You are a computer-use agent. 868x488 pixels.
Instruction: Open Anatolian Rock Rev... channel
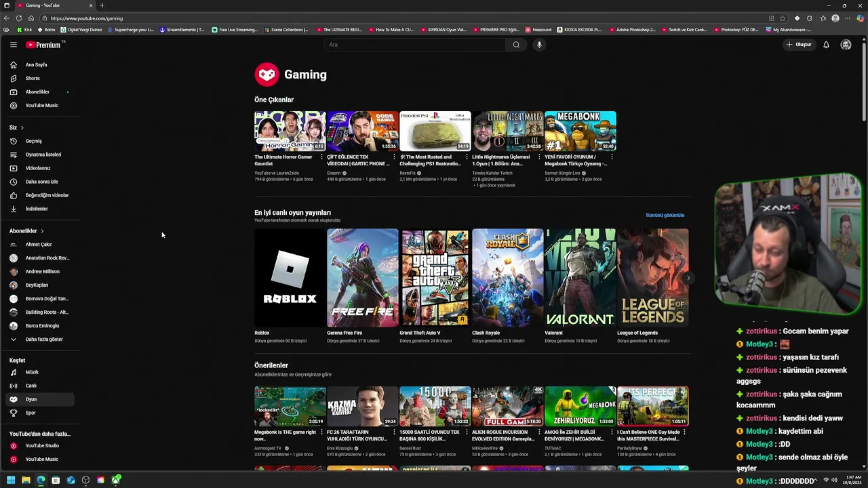[39, 258]
